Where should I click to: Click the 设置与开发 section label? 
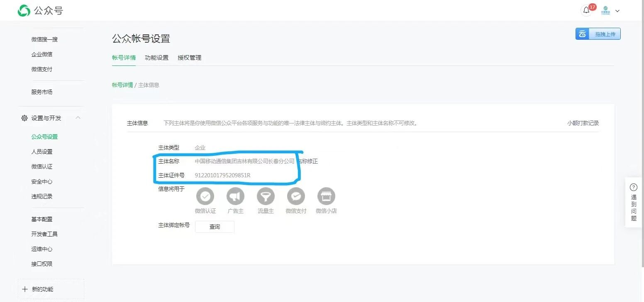point(46,118)
